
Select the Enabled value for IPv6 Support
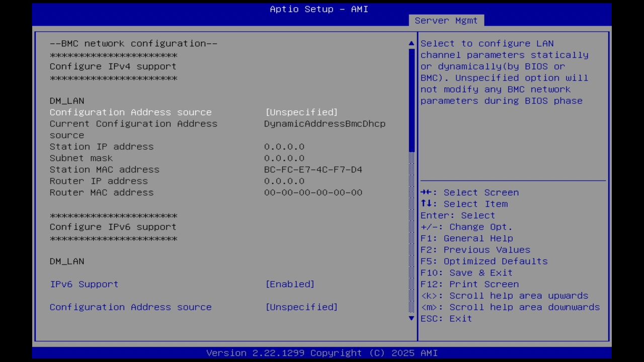[x=290, y=284]
